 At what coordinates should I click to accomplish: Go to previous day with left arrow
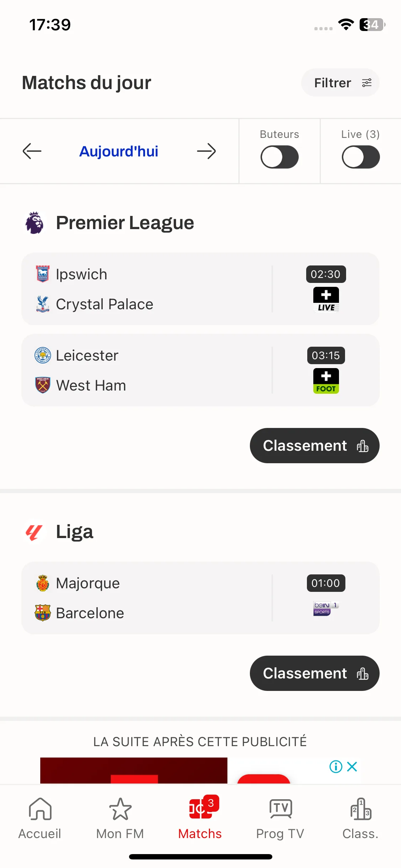[32, 151]
